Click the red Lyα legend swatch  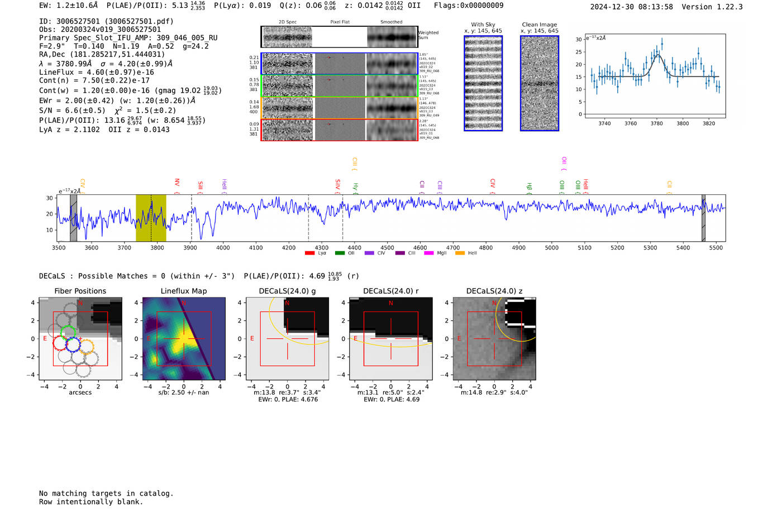tap(309, 253)
